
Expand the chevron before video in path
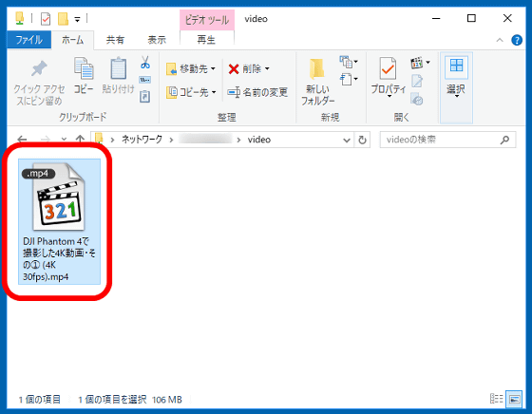click(x=238, y=140)
